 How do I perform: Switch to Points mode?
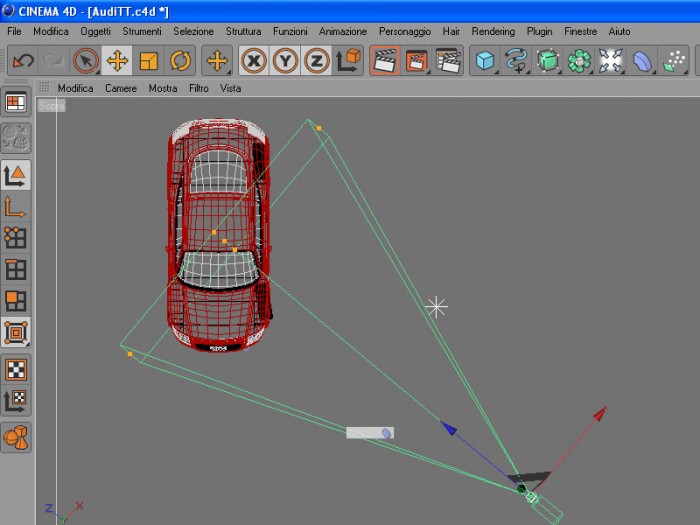pos(16,238)
